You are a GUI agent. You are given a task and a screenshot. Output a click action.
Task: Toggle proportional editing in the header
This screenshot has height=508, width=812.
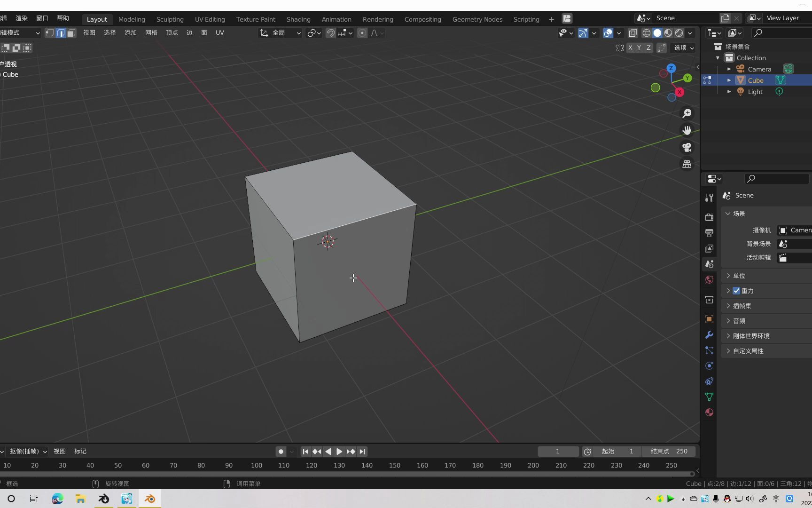(x=362, y=33)
